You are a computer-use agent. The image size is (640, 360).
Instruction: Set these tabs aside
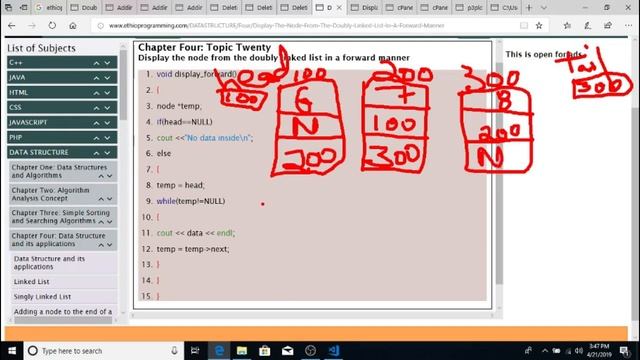23,7
